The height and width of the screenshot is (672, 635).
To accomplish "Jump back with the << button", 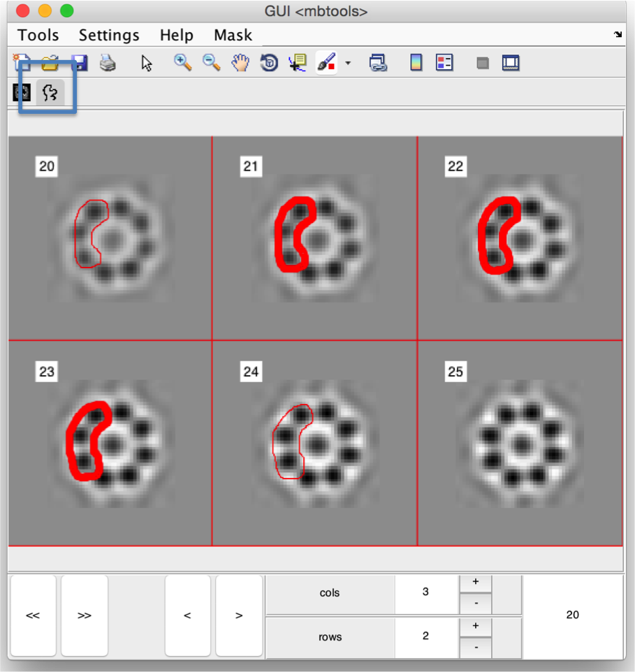I will tap(33, 615).
